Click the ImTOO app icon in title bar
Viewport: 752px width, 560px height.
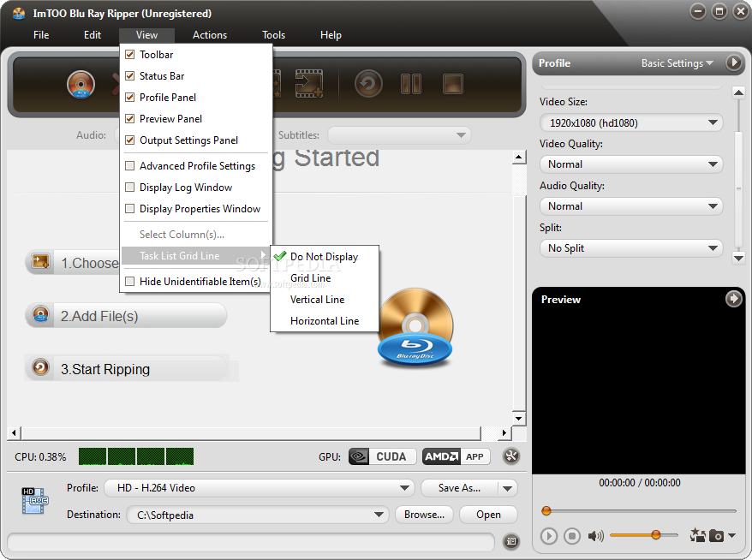click(x=19, y=14)
